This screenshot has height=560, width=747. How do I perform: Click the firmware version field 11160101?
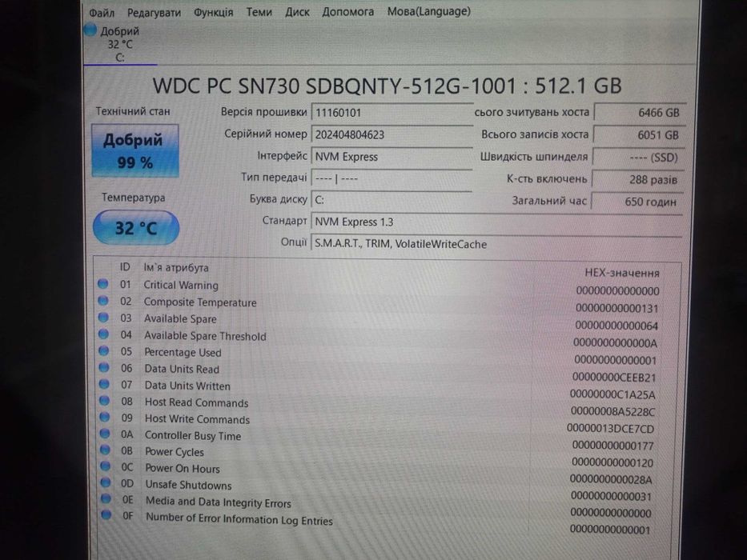(392, 113)
